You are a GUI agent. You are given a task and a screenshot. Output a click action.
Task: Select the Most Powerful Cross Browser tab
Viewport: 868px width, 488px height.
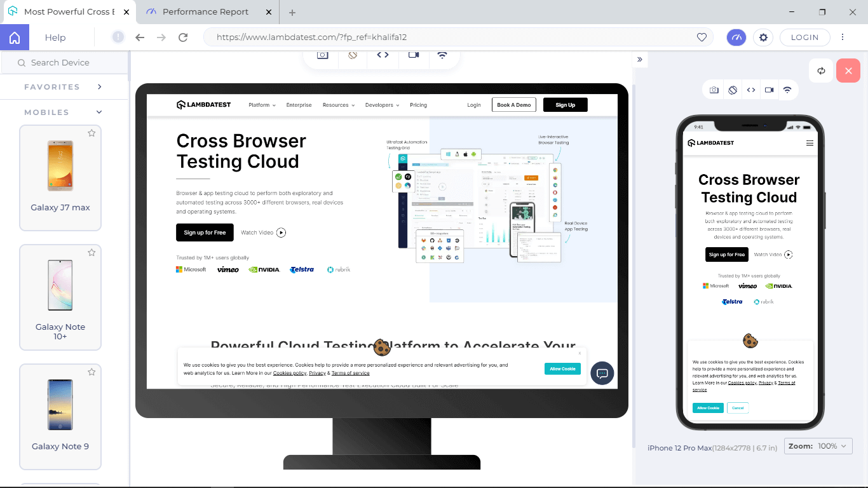click(x=69, y=12)
